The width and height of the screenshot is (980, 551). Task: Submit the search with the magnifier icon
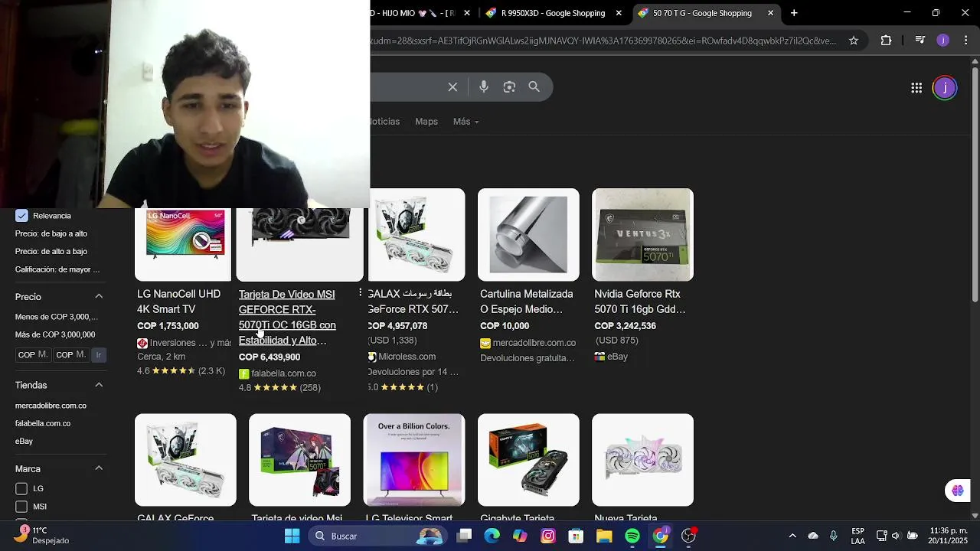pyautogui.click(x=534, y=87)
